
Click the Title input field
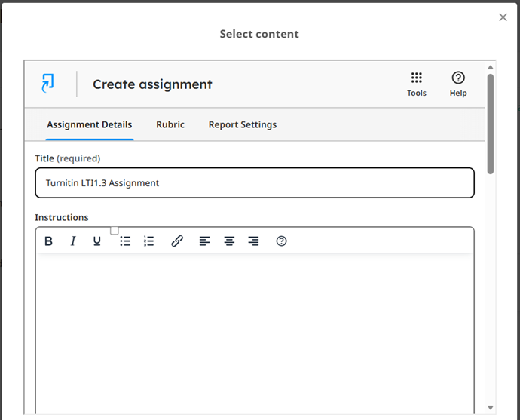pos(254,182)
